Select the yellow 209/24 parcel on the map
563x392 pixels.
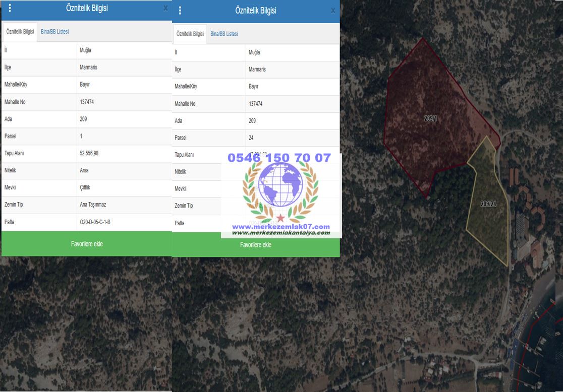tap(488, 204)
